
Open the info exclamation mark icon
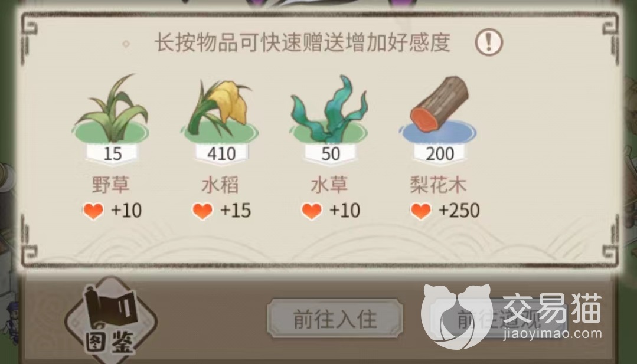click(489, 42)
